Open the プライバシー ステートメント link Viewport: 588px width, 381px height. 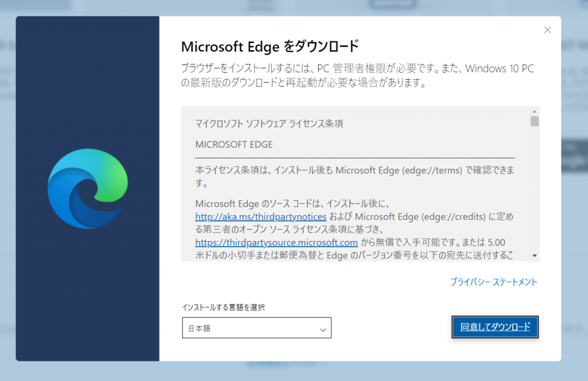(493, 282)
